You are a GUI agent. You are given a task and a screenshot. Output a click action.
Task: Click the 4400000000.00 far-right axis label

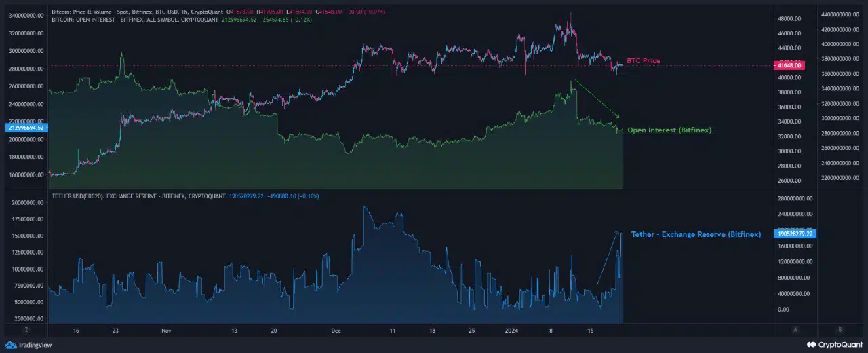pyautogui.click(x=841, y=14)
